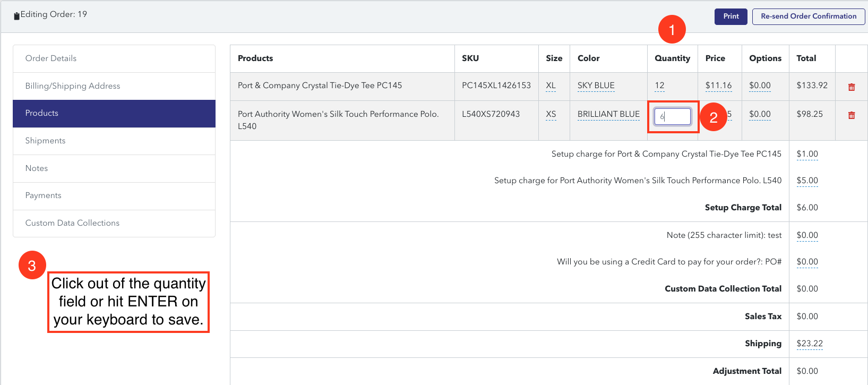Click the Options column header
This screenshot has width=868, height=385.
tap(765, 58)
